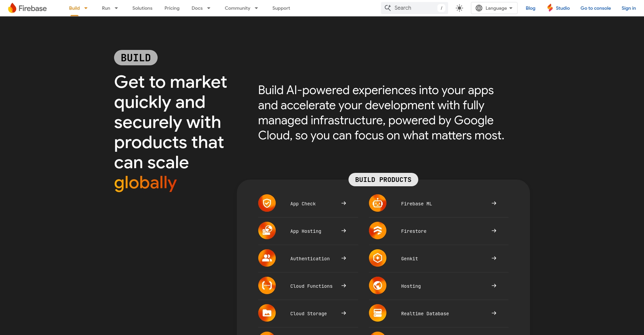Click the BUILD badge above heading
The height and width of the screenshot is (335, 644).
(x=136, y=58)
